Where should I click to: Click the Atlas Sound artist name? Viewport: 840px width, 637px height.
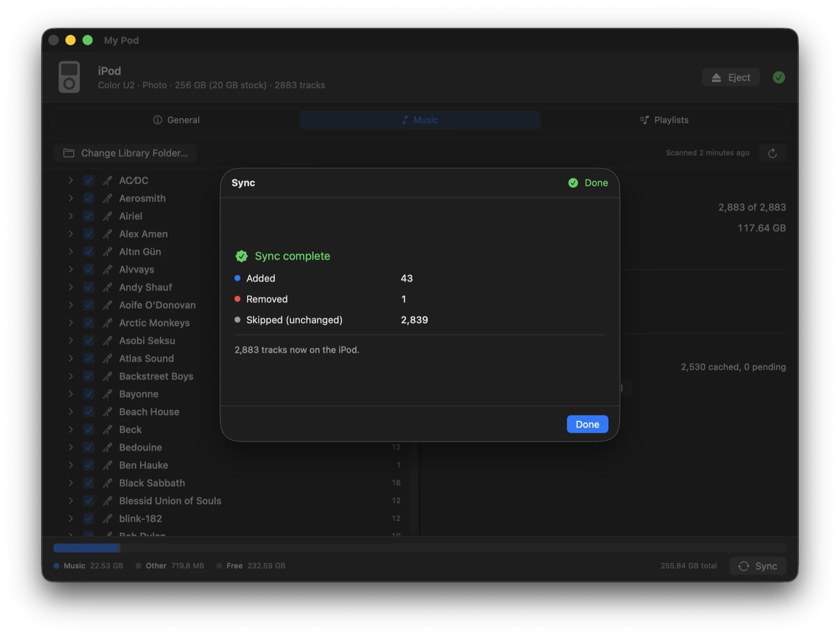coord(146,358)
